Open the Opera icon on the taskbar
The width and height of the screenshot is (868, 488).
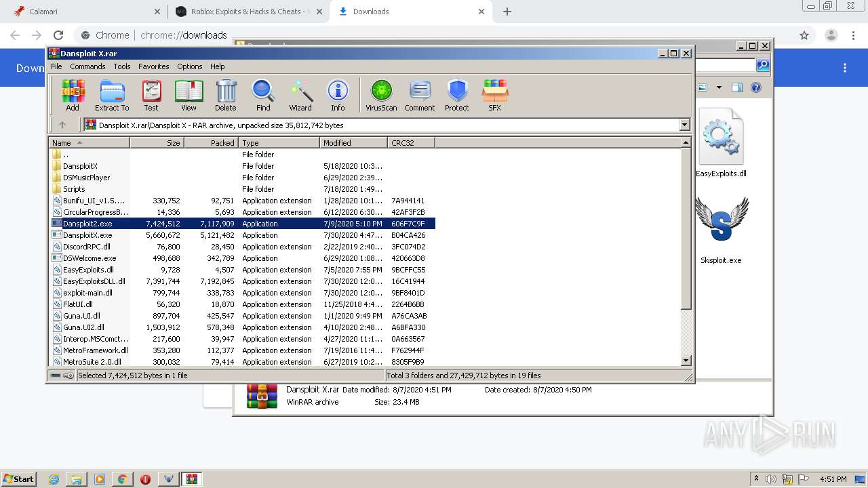coord(145,479)
